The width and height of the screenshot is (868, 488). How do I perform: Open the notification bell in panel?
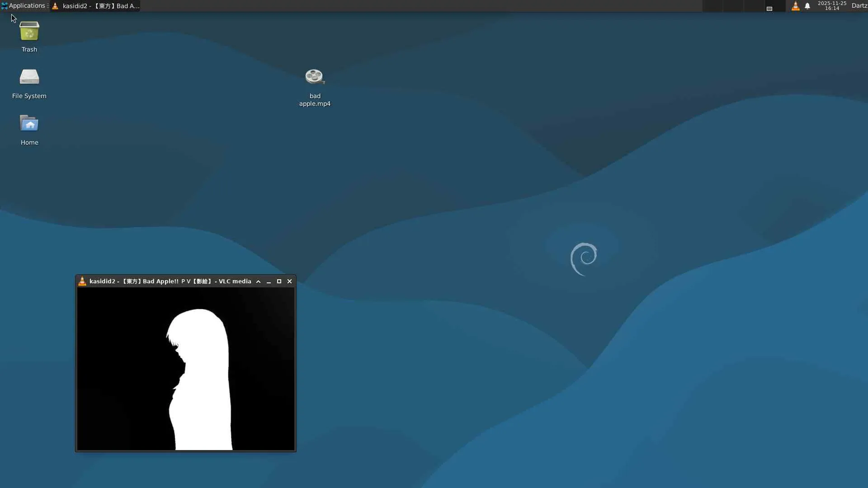coord(807,6)
